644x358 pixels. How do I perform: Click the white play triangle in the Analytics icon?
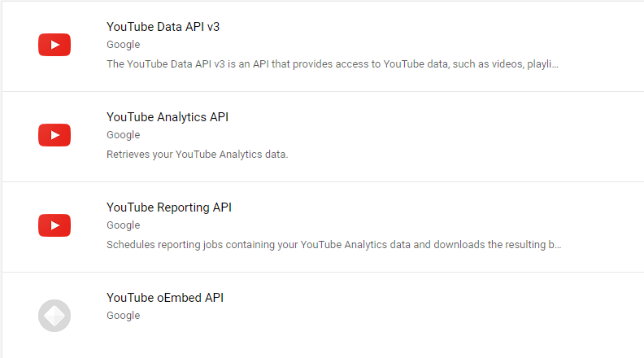click(55, 135)
